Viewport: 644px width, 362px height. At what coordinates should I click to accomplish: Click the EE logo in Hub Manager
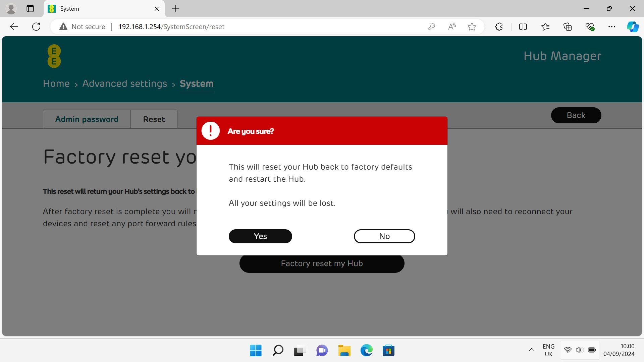pos(54,56)
